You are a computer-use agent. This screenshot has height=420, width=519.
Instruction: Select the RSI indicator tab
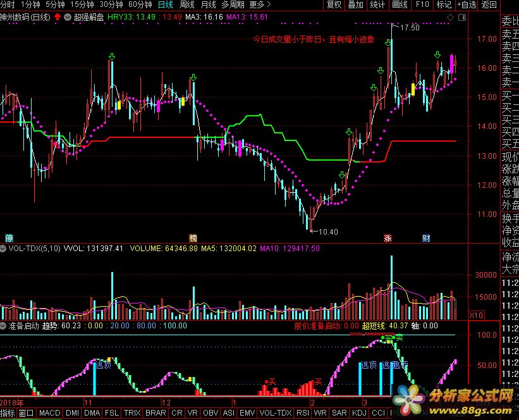(x=303, y=413)
